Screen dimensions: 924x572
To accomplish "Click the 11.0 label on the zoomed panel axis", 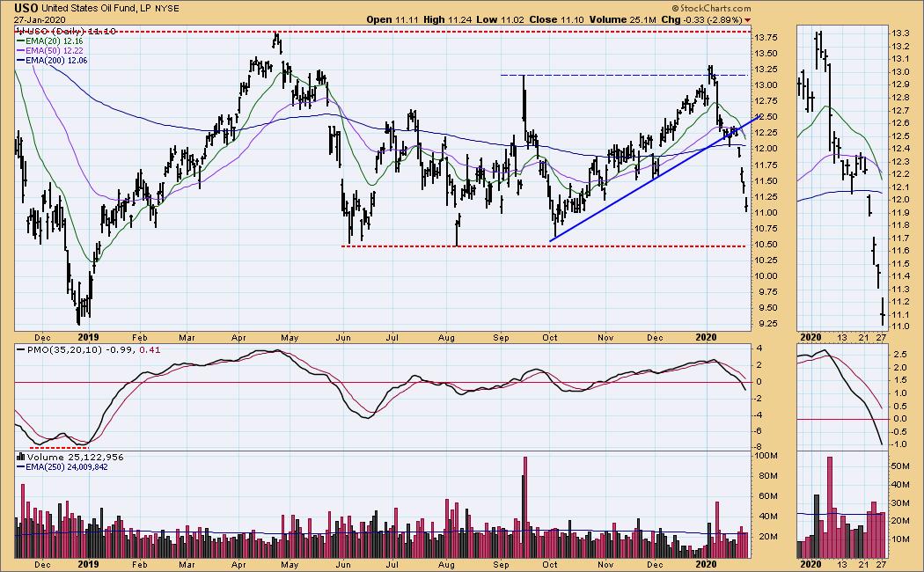I will pos(900,326).
